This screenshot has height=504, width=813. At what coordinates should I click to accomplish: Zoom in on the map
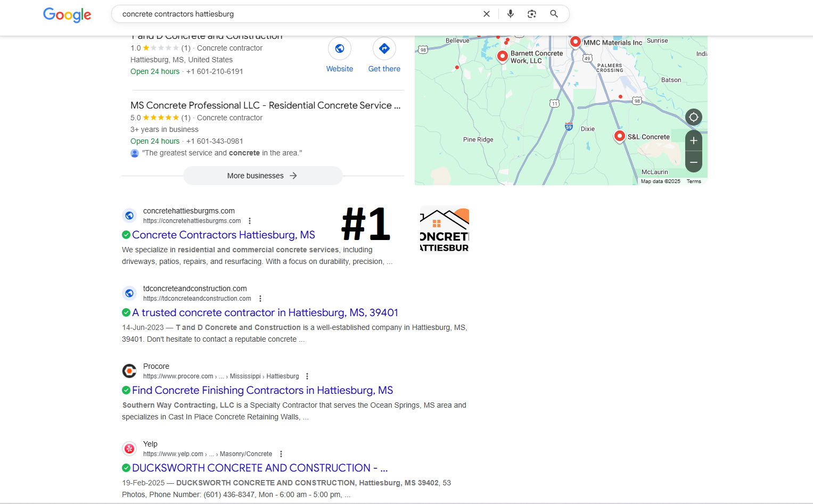coord(694,141)
